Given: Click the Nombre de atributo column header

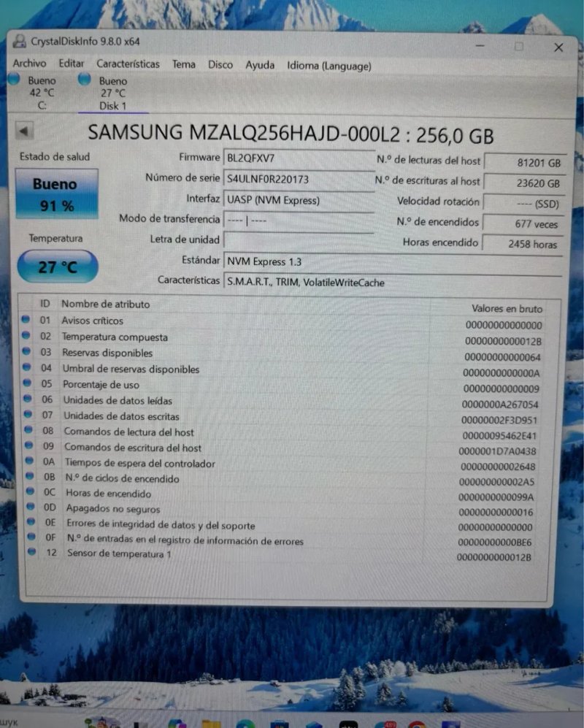Looking at the screenshot, I should (105, 304).
